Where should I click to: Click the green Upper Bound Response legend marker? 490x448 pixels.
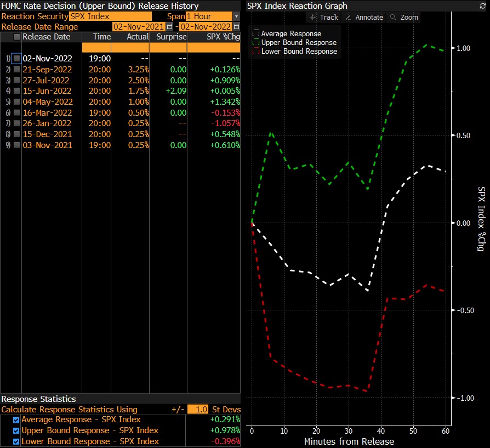(255, 42)
